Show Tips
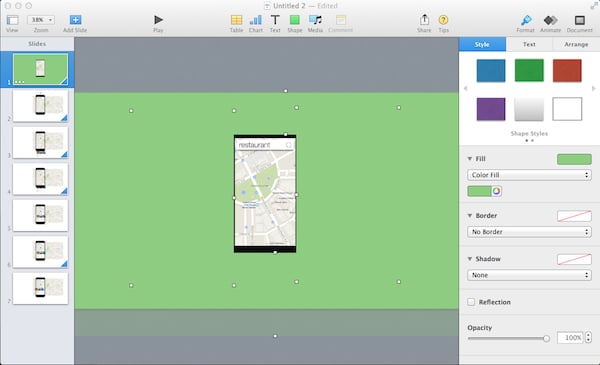Screen dimensions: 600x365 tap(443, 20)
